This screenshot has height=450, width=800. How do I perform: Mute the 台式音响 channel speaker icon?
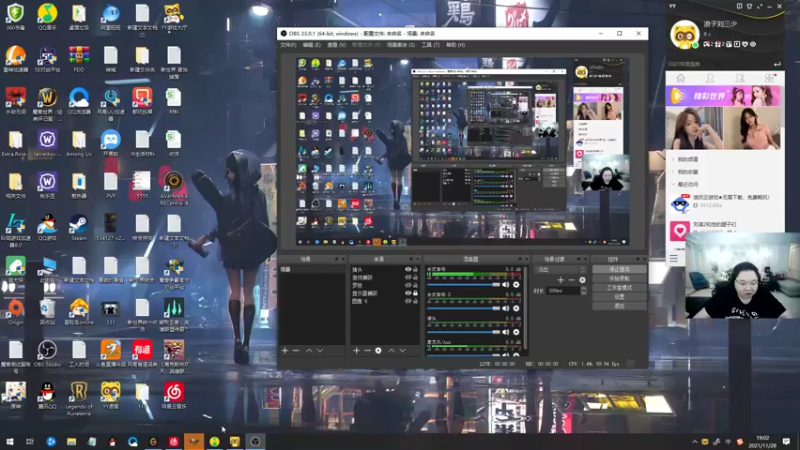tap(506, 285)
